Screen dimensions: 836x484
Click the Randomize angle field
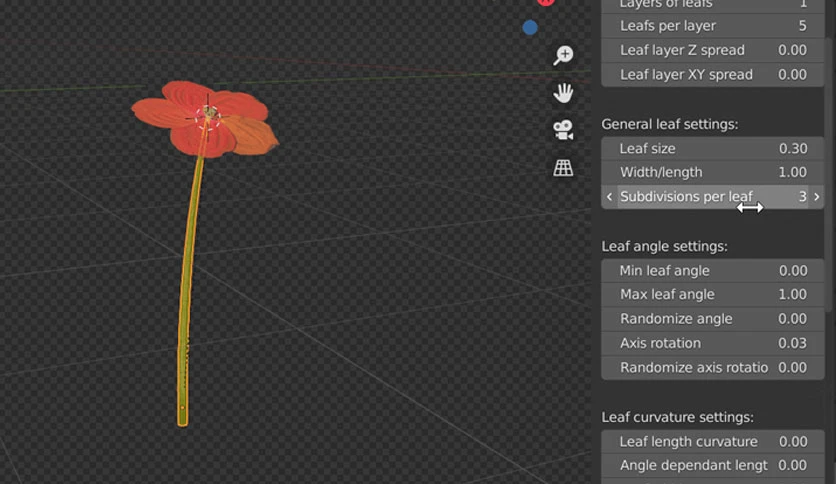[713, 319]
